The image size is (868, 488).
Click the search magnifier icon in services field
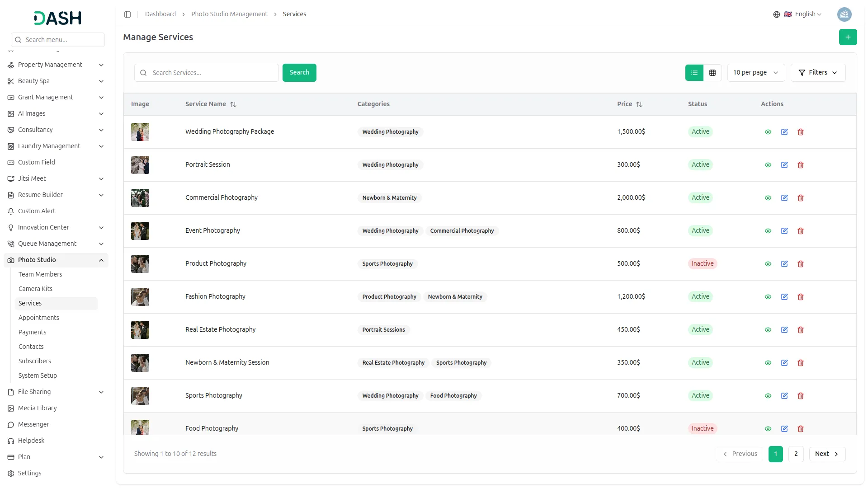[x=143, y=73]
